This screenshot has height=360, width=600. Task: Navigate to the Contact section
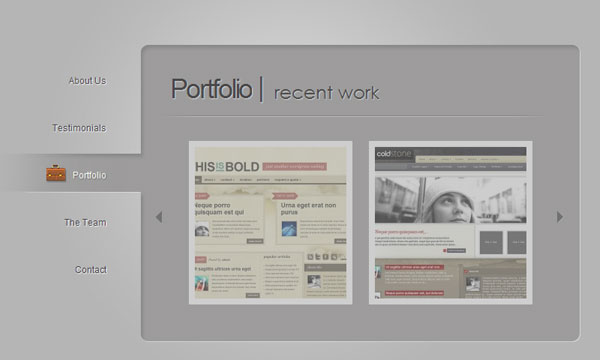(91, 270)
